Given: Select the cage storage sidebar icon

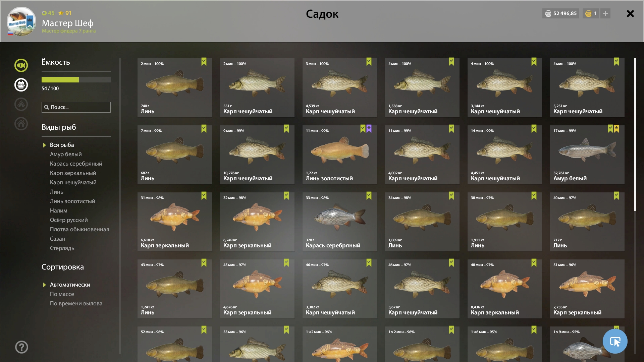Looking at the screenshot, I should [21, 85].
